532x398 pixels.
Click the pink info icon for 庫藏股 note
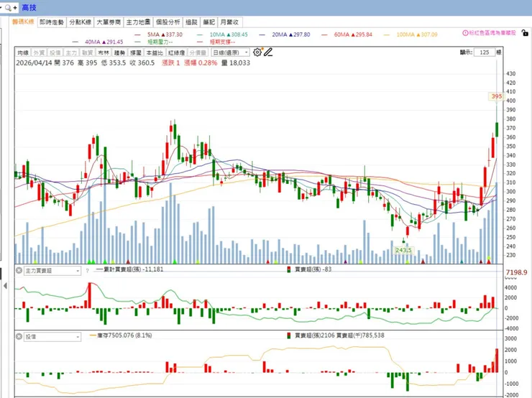[465, 33]
